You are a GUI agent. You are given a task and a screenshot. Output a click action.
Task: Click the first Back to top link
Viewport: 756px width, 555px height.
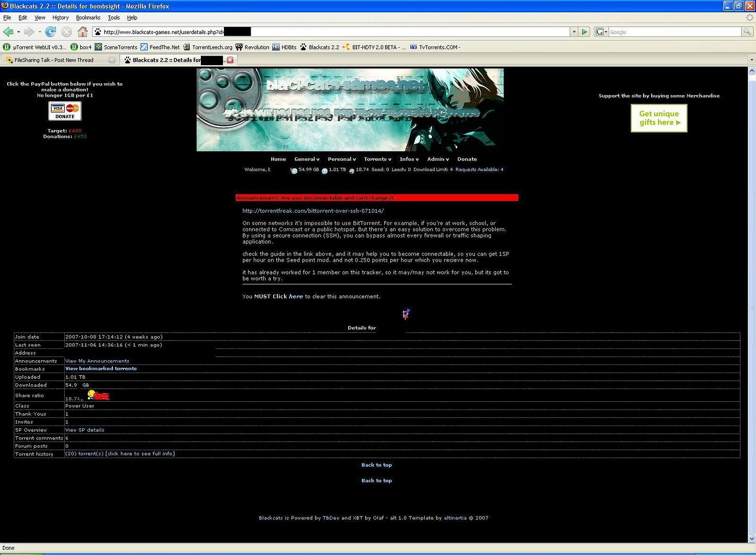click(376, 465)
